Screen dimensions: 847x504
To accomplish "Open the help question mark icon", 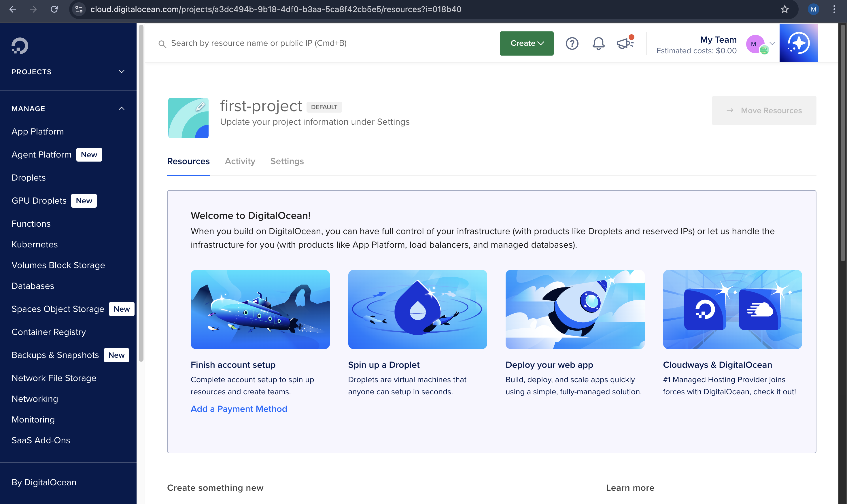I will pyautogui.click(x=572, y=43).
